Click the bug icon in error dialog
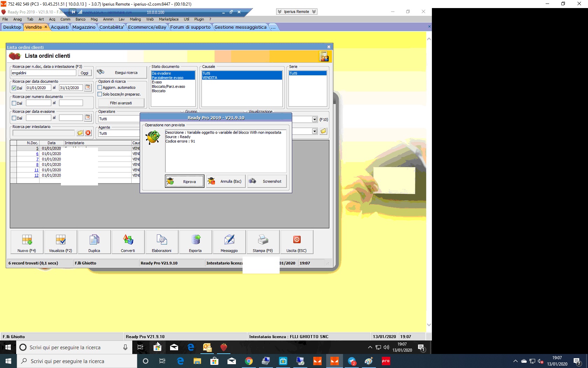588x368 pixels. (153, 137)
